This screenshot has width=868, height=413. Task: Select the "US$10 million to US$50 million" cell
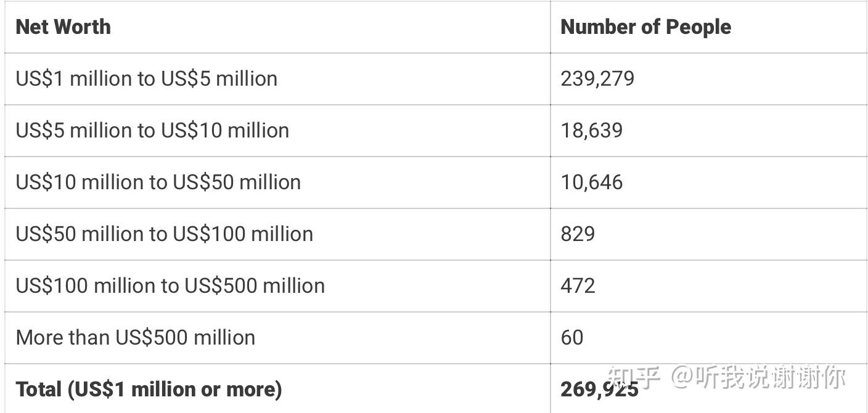(158, 182)
